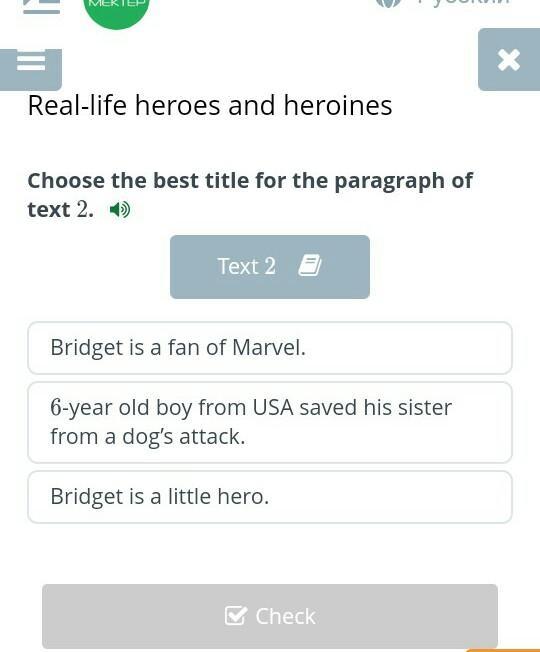This screenshot has height=652, width=540.
Task: Play the question audio speaker icon
Action: pos(120,210)
